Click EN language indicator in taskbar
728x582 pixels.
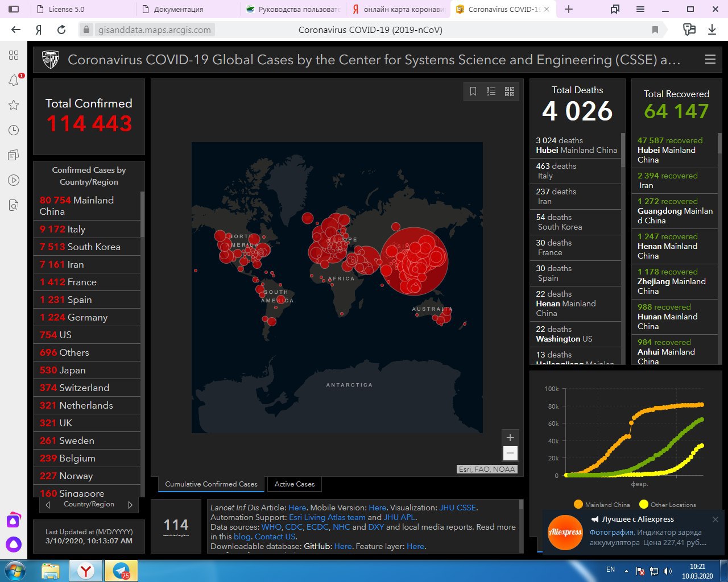(x=610, y=569)
